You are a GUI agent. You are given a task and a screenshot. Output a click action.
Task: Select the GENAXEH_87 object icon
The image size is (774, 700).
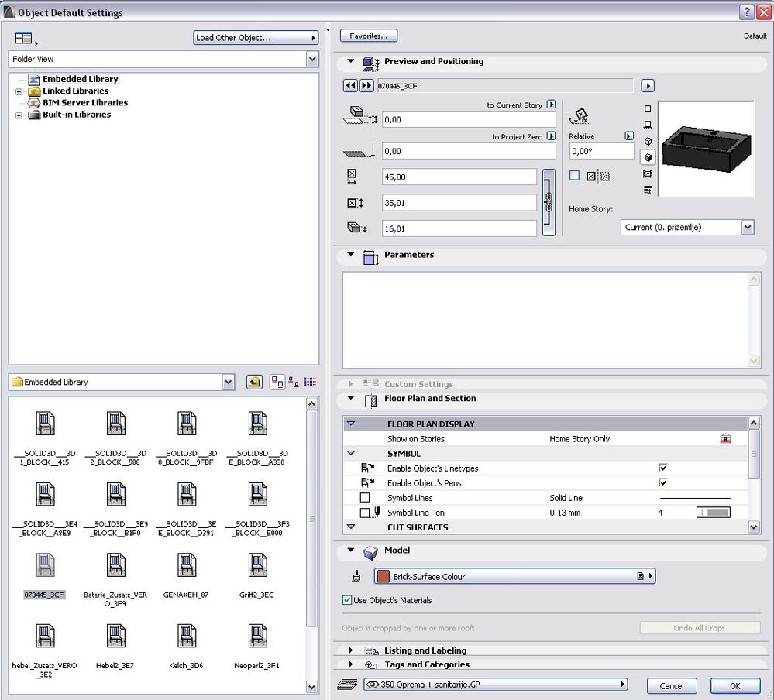(186, 566)
